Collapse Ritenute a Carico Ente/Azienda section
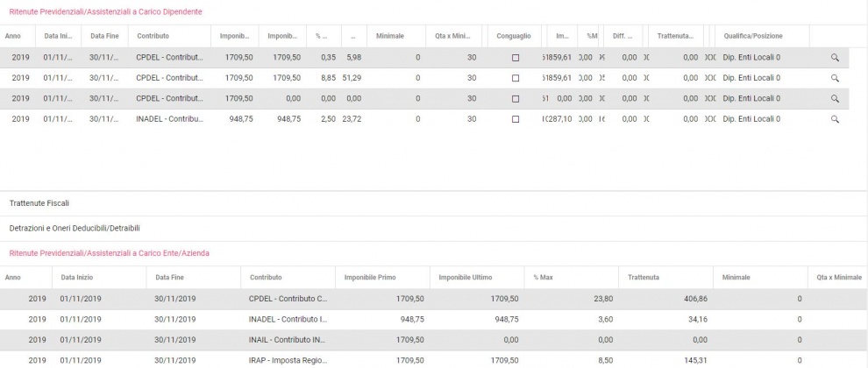Viewport: 868px width, 368px height. [109, 253]
